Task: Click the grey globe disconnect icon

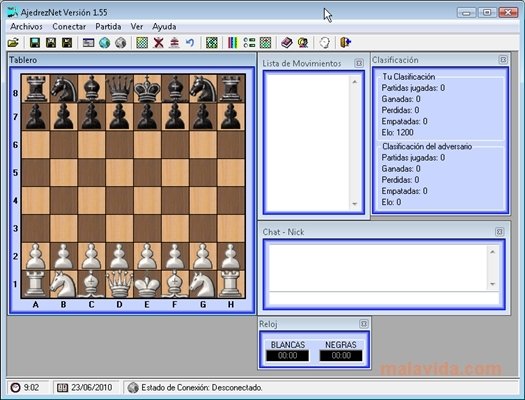Action: [121, 43]
